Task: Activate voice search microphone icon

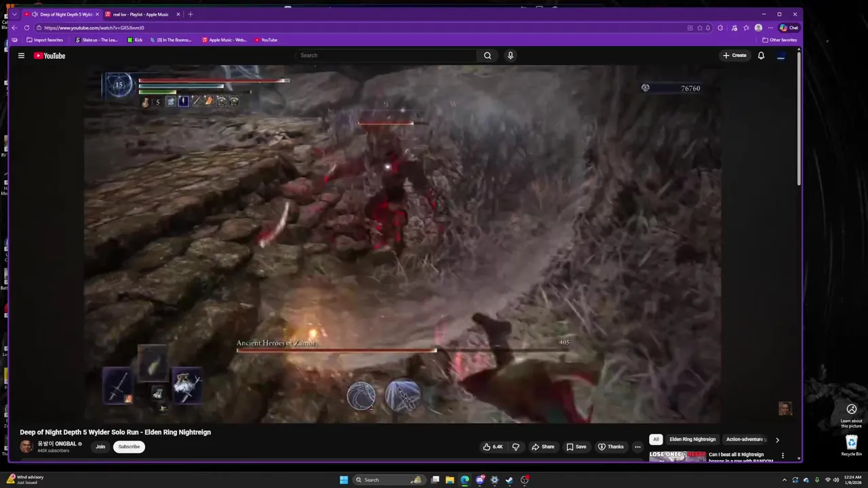Action: (x=511, y=56)
